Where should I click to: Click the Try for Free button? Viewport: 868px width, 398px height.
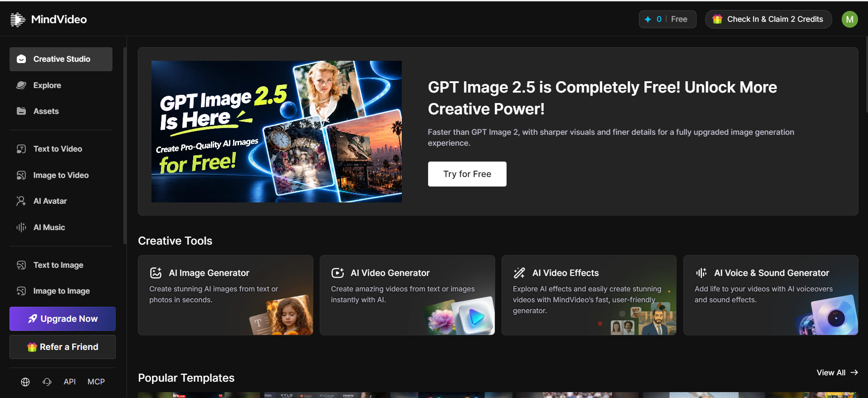[x=467, y=174]
